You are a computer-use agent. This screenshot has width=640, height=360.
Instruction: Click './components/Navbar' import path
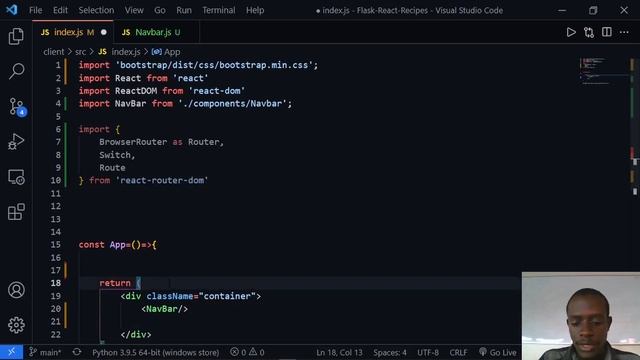(232, 103)
